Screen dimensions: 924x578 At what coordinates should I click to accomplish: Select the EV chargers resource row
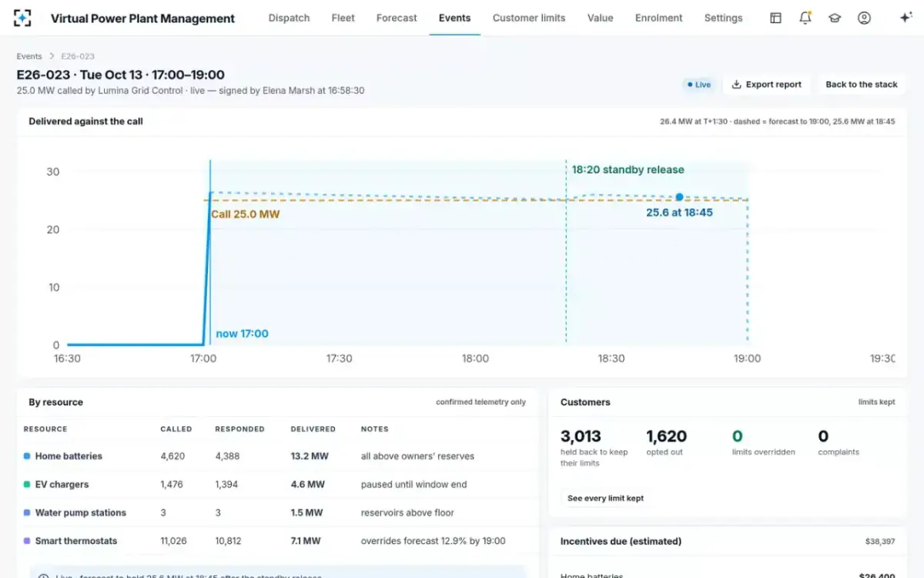click(x=278, y=485)
